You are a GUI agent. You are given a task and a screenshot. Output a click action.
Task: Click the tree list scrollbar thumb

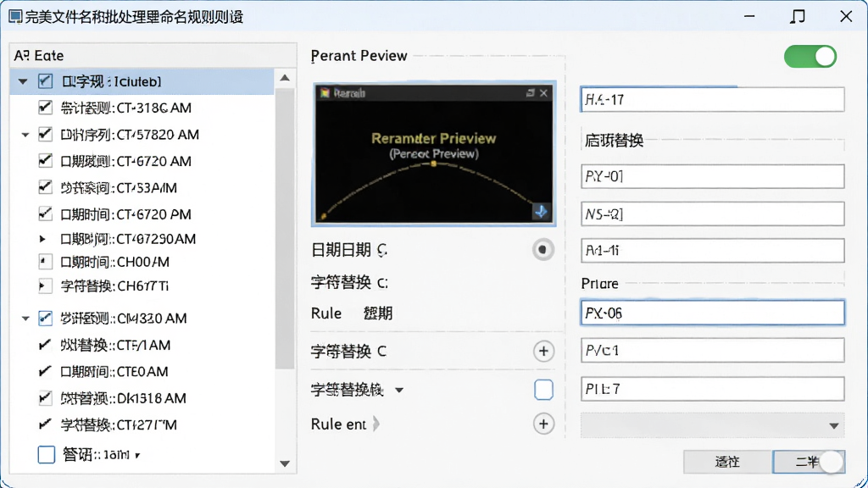[x=285, y=228]
